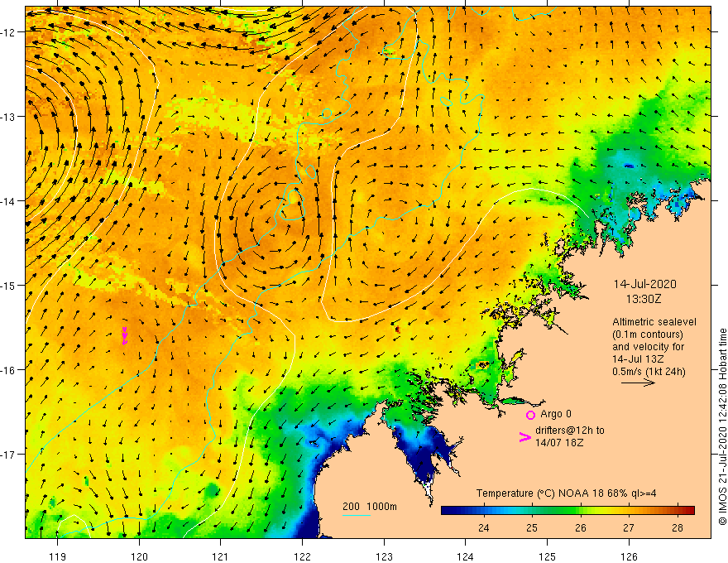Click the latitude axis label -16
The height and width of the screenshot is (563, 728).
pos(8,370)
